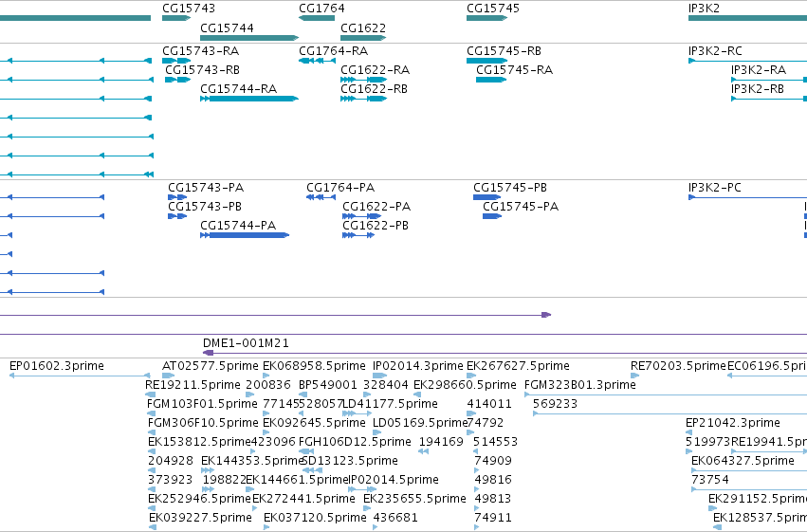Viewport: 807px width, 532px height.
Task: Click the EK092645.5prime EST label
Action: click(315, 423)
